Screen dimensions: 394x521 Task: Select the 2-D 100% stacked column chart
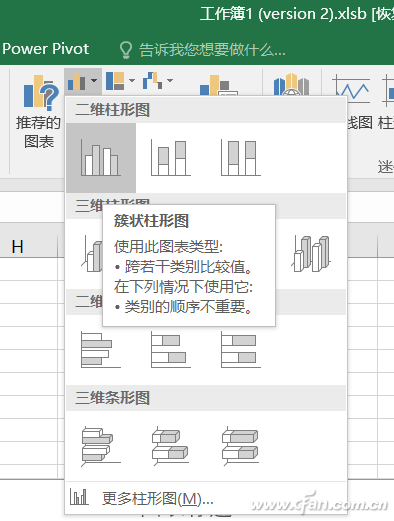pos(241,158)
